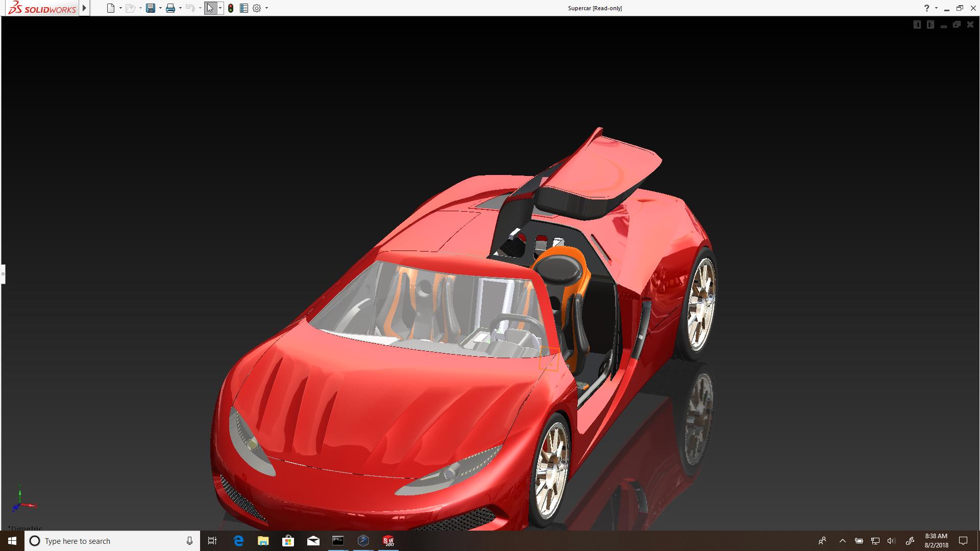Screen dimensions: 980x551
Task: Click the Rebuild traffic light icon
Action: [x=231, y=8]
